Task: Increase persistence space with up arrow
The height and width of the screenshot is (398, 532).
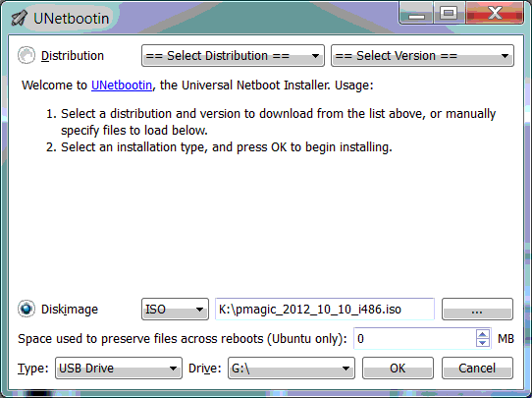Action: (x=483, y=334)
